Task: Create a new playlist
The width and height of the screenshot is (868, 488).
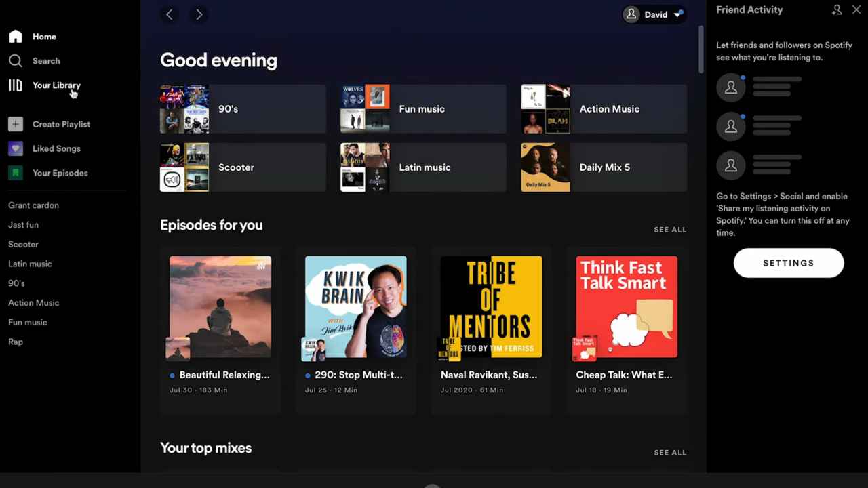Action: (61, 124)
